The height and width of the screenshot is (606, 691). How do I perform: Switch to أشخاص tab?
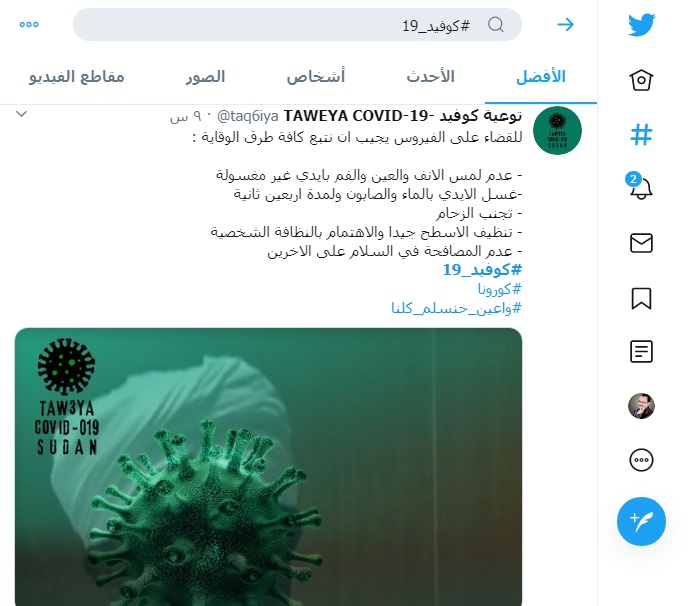[316, 77]
